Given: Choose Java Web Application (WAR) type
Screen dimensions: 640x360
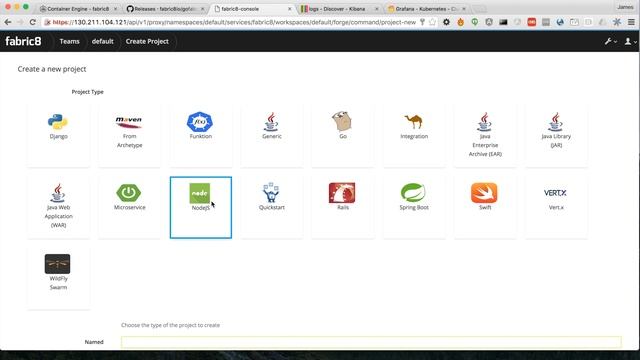Looking at the screenshot, I should (x=58, y=207).
